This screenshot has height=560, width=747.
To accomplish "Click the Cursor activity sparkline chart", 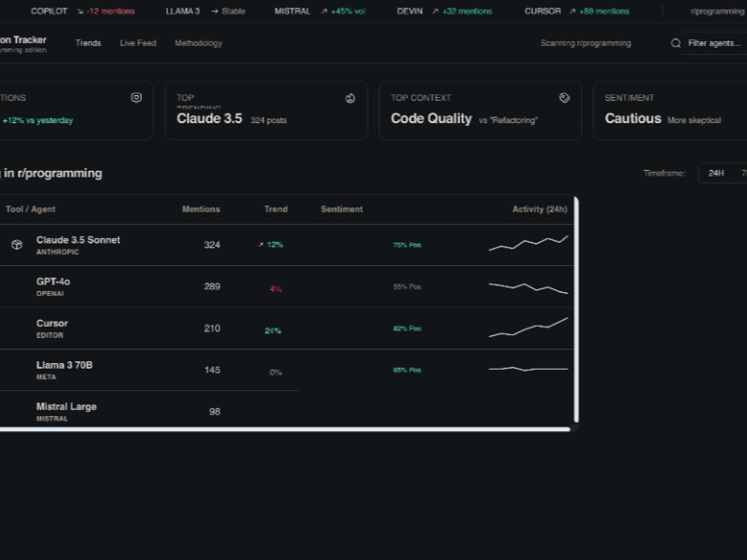I will tap(528, 328).
